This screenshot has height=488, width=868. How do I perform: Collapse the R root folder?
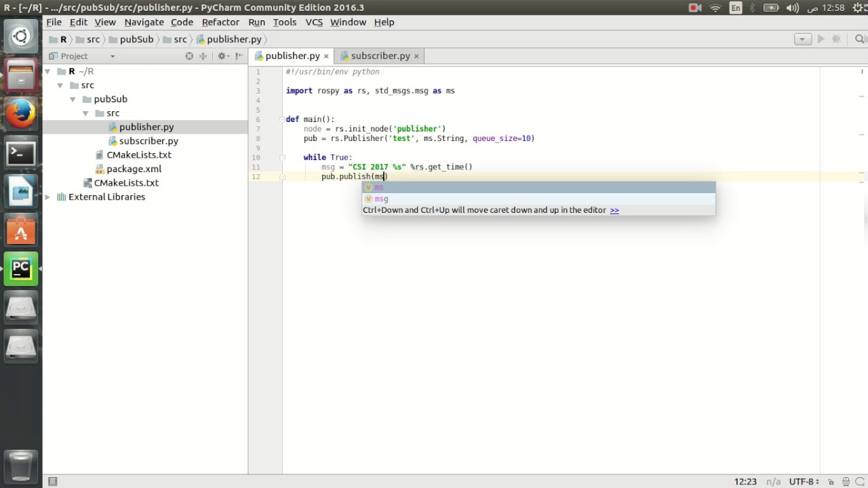click(47, 71)
